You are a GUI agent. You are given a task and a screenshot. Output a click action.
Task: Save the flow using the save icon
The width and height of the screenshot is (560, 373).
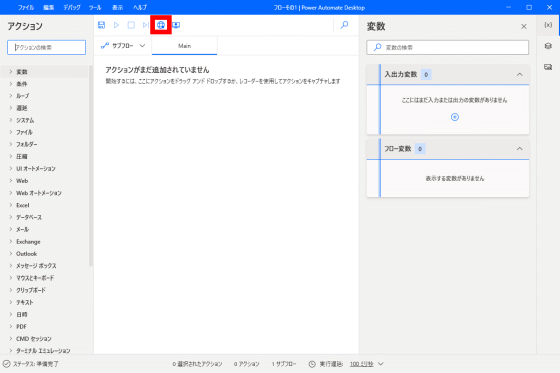pyautogui.click(x=101, y=25)
